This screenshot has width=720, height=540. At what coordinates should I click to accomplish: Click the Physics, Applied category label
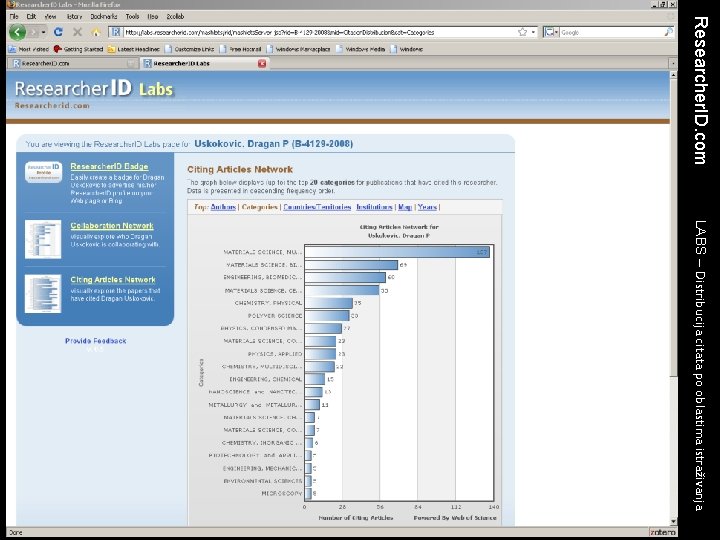click(x=275, y=354)
